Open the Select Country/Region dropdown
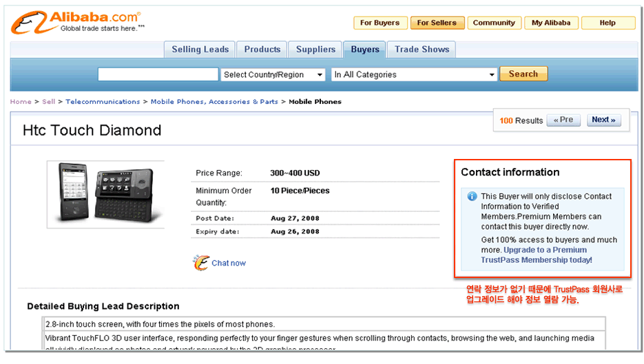The image size is (644, 364). 273,75
